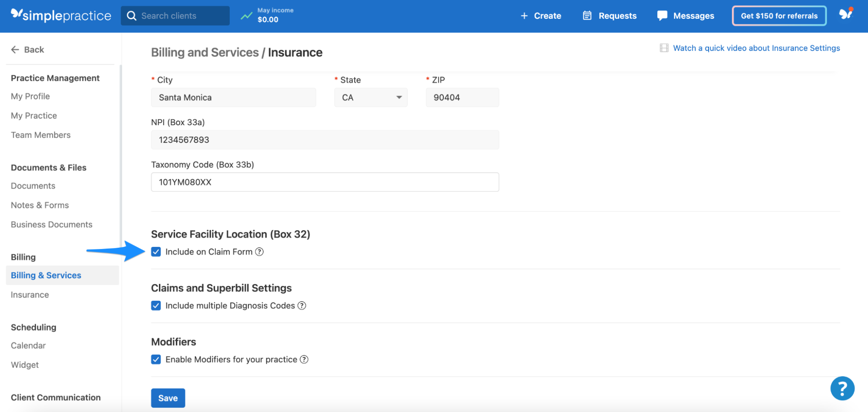Click the Save button
The image size is (868, 412).
point(168,398)
